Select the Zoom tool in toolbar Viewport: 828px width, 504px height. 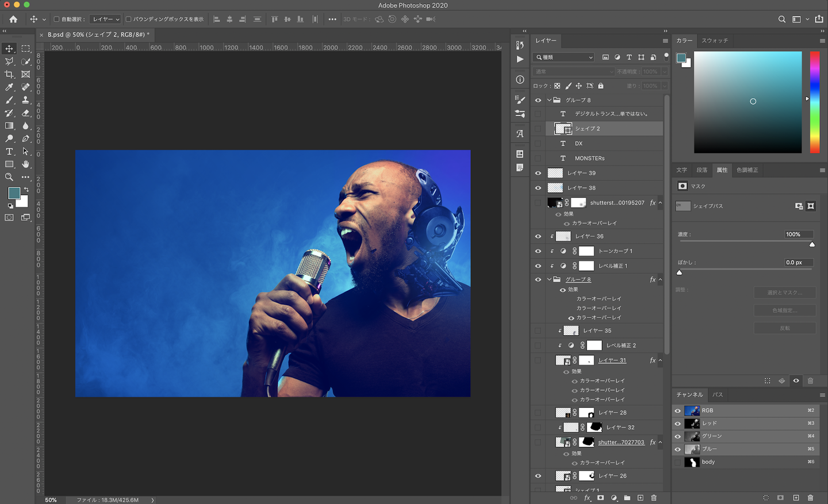pos(9,177)
